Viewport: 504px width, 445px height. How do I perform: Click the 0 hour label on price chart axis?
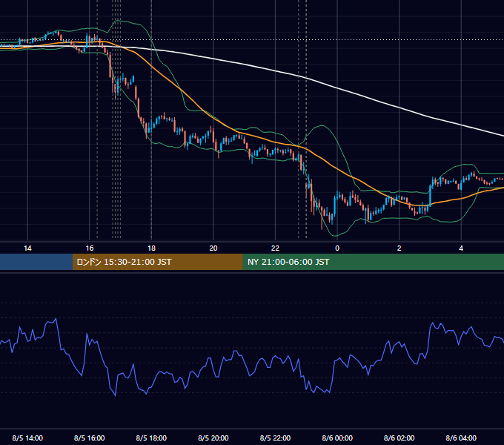coord(337,248)
